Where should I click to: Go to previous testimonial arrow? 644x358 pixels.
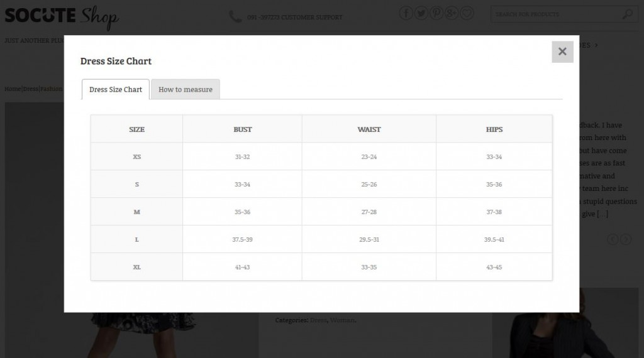point(613,239)
